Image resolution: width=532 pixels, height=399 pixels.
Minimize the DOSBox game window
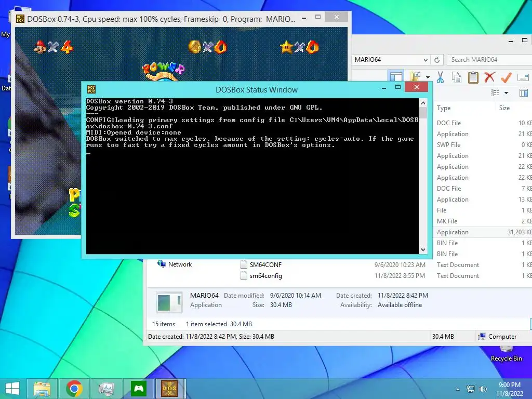coord(304,17)
